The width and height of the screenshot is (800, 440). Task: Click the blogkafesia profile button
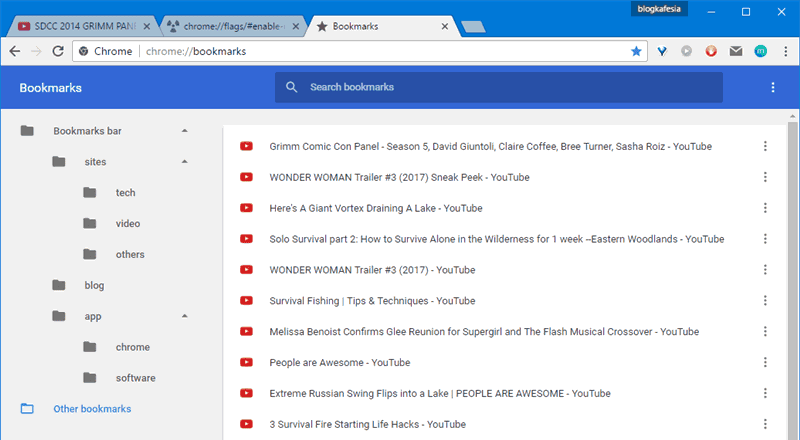[x=659, y=9]
